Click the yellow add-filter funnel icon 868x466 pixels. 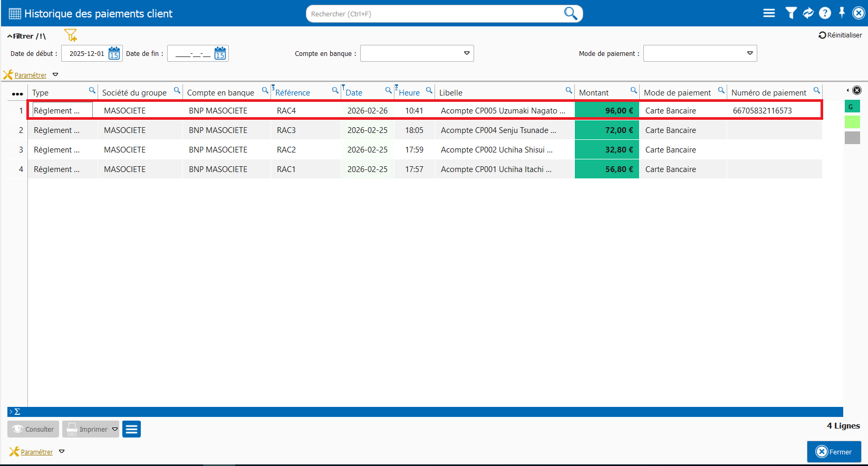coord(70,35)
